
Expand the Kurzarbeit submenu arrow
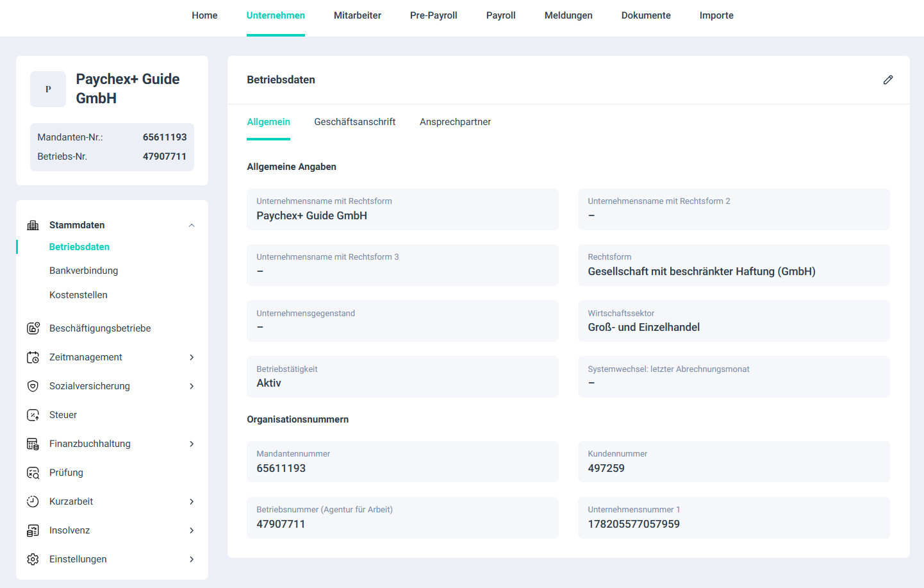tap(192, 501)
